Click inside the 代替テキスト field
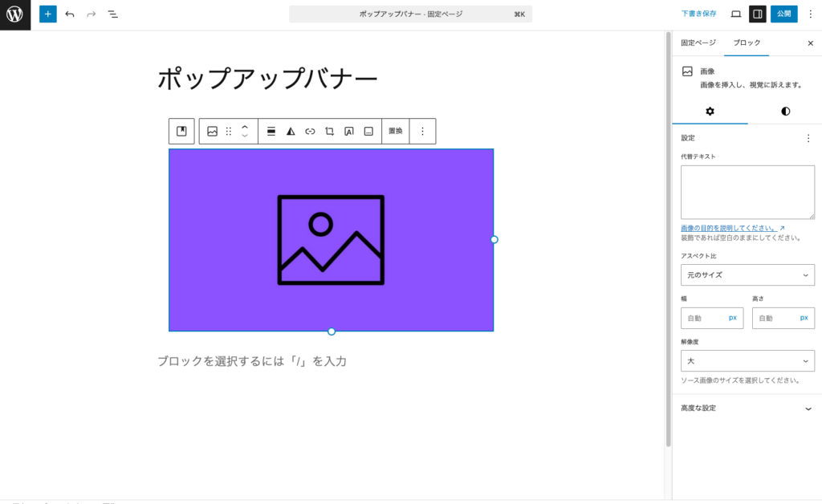This screenshot has height=504, width=822. [747, 192]
